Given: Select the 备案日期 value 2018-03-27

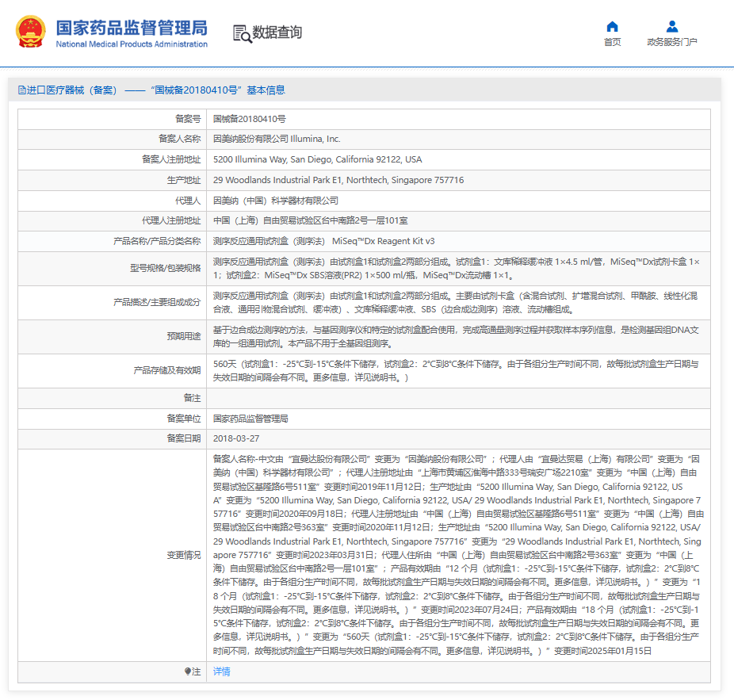Looking at the screenshot, I should coord(236,438).
